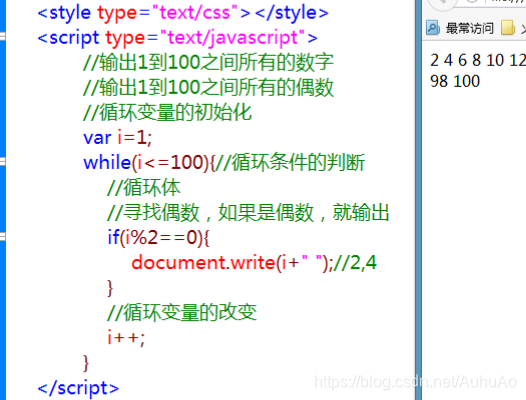Click the yellow folder icon in bookmarks bar
The image size is (526, 400).
tap(508, 28)
